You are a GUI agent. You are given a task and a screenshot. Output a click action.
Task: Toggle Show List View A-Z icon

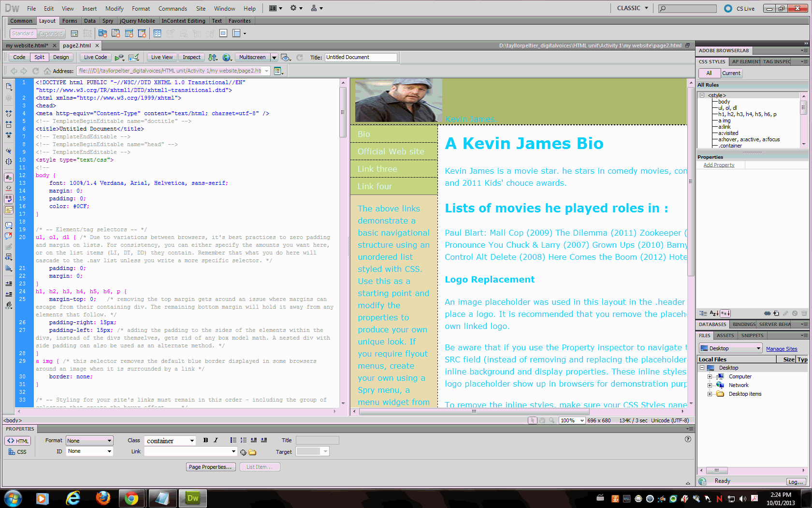[x=714, y=314]
